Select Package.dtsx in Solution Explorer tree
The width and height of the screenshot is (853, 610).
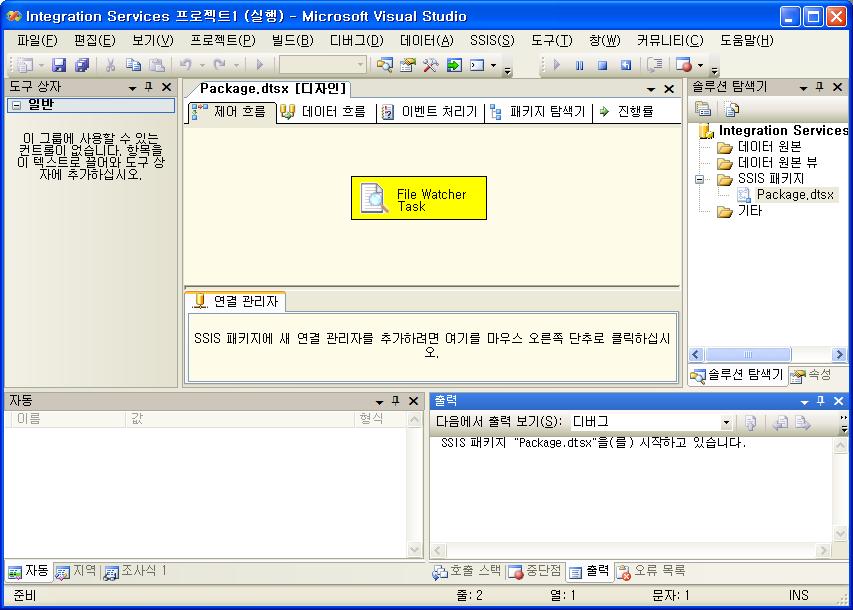click(x=794, y=195)
